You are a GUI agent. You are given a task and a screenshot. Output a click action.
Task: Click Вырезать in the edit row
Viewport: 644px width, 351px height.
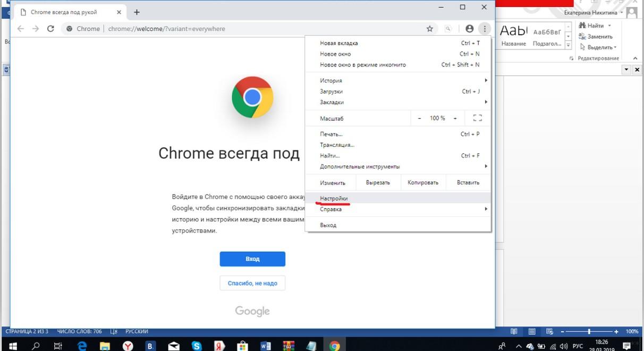tap(378, 182)
